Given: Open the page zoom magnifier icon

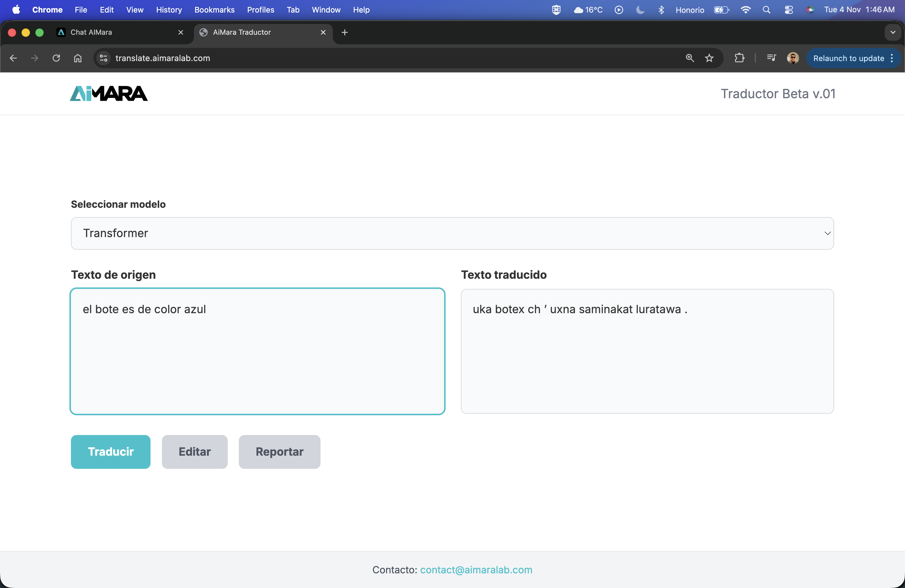Looking at the screenshot, I should coord(690,58).
